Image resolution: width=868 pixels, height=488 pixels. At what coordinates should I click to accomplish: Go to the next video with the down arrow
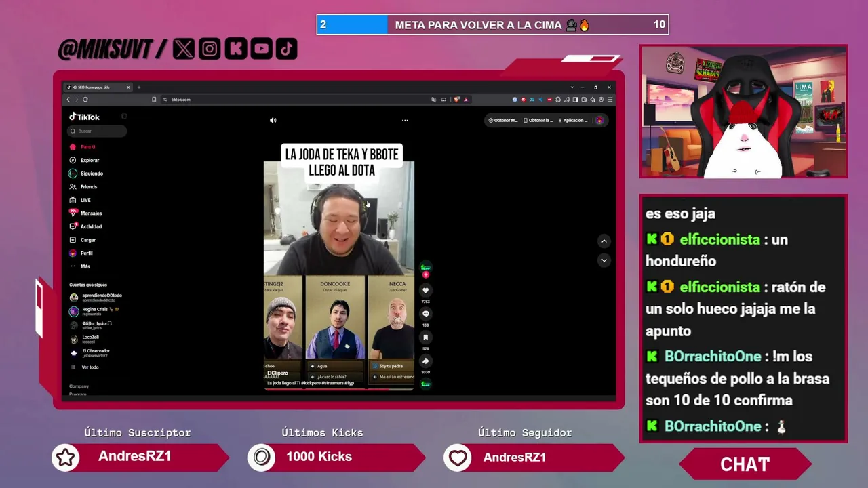604,260
